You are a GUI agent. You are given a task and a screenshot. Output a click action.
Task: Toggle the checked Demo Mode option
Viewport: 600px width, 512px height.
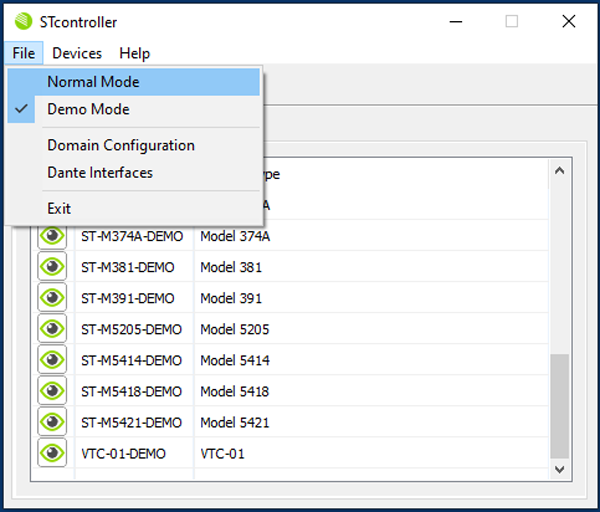click(88, 109)
